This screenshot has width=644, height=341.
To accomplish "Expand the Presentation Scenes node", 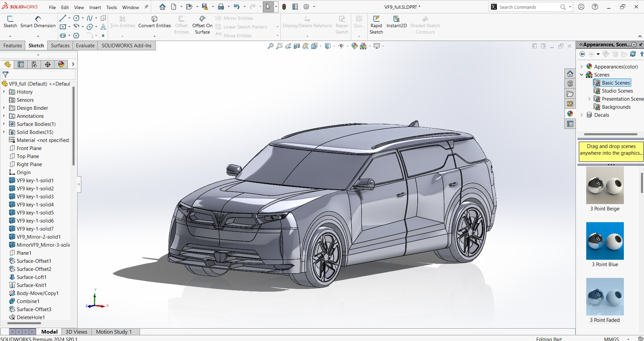I will coord(590,99).
